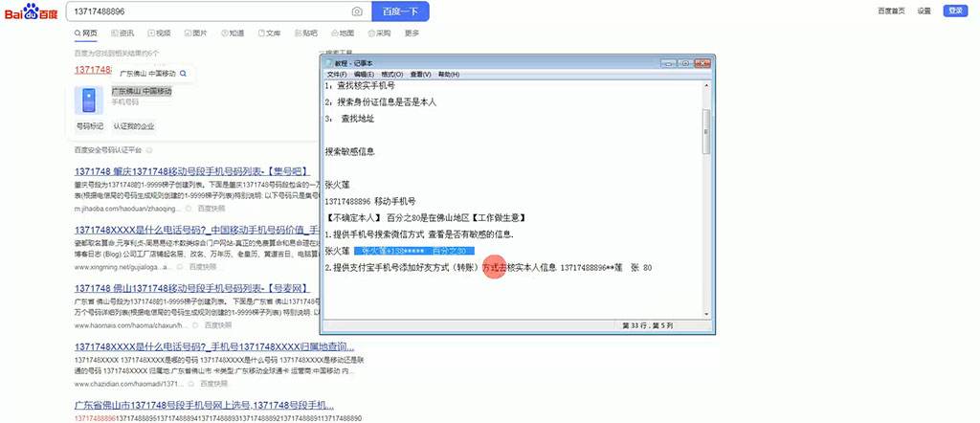The image size is (980, 423).
Task: Click the m.jihaoba.com source URL
Action: tap(127, 208)
